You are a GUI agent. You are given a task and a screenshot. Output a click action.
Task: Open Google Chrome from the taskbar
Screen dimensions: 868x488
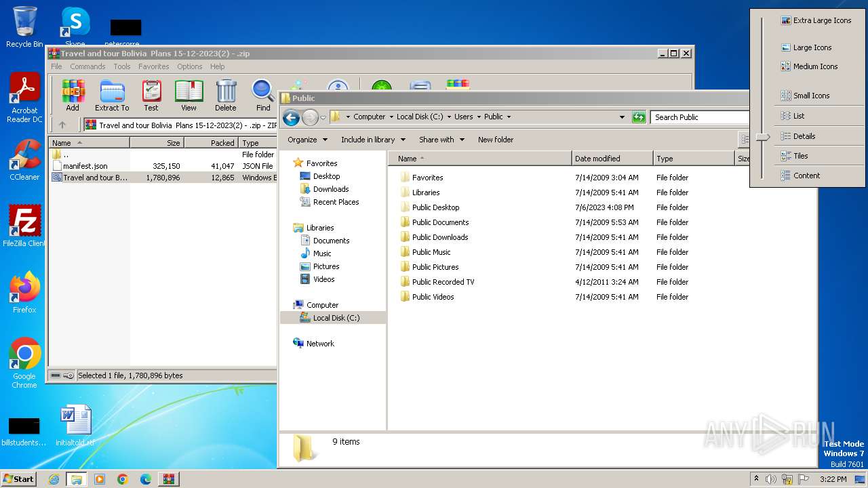tap(123, 479)
